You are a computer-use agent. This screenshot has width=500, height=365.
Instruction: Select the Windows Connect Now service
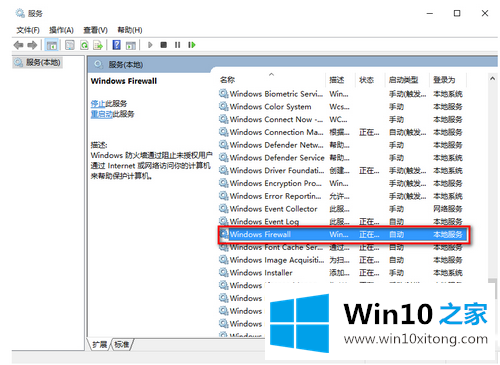point(343,119)
